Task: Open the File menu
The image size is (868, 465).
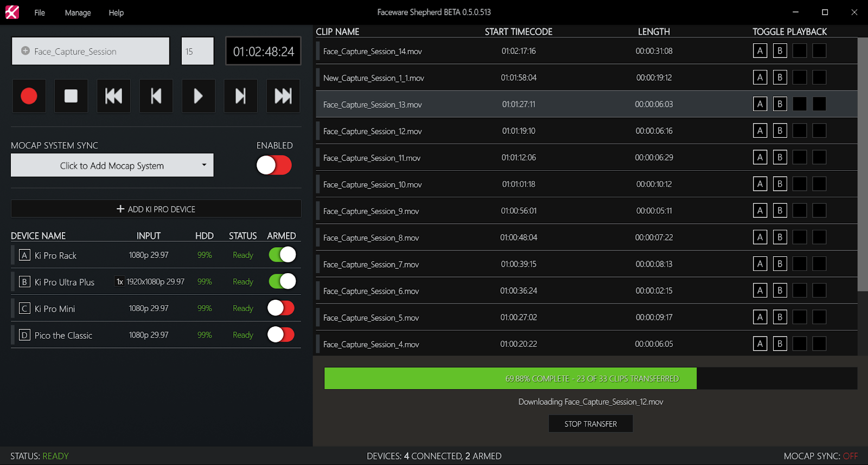Action: tap(40, 12)
